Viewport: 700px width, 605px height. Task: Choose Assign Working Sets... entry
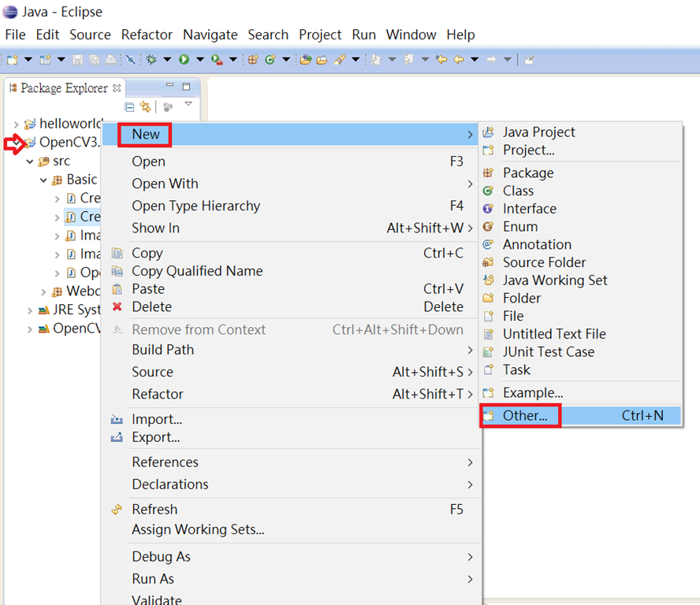292,529
